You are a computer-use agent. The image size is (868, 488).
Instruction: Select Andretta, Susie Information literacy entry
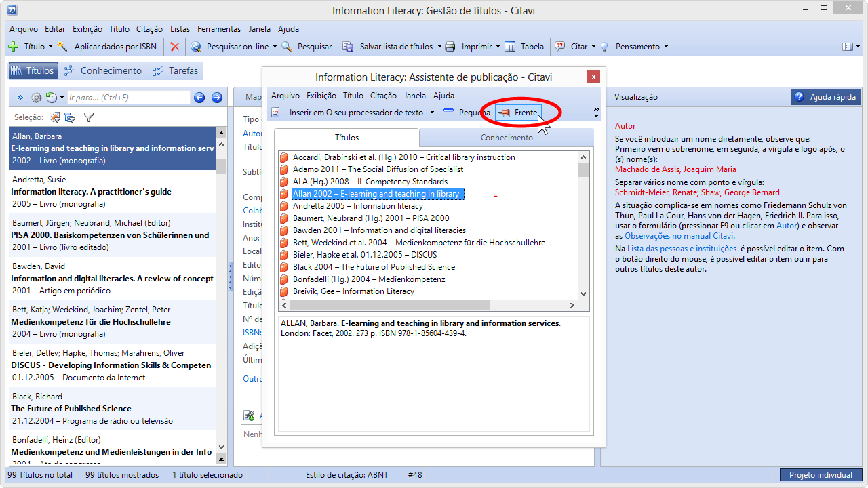click(112, 192)
